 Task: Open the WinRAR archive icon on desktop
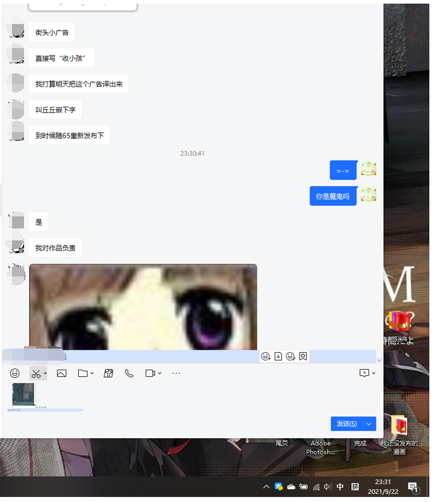point(399,321)
